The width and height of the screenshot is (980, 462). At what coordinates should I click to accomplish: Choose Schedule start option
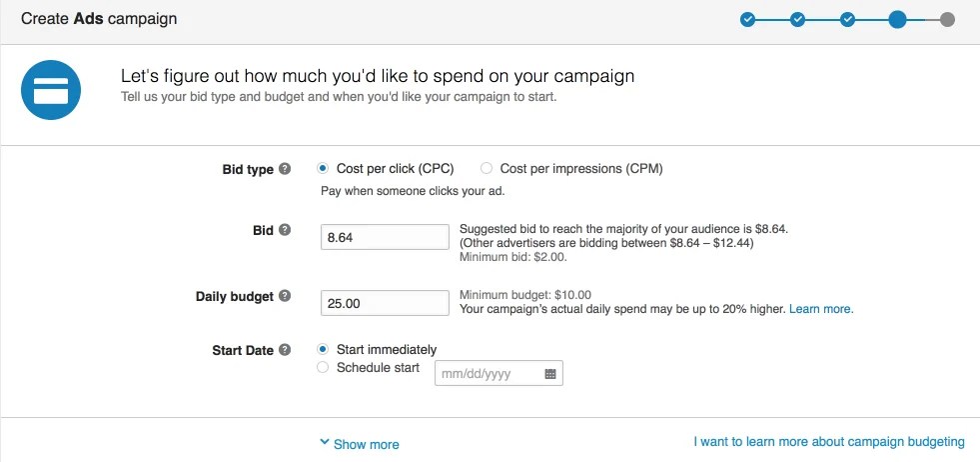[x=323, y=367]
